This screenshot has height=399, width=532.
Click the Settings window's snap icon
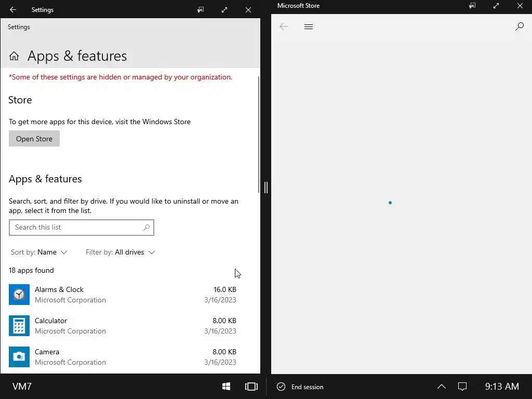point(201,9)
